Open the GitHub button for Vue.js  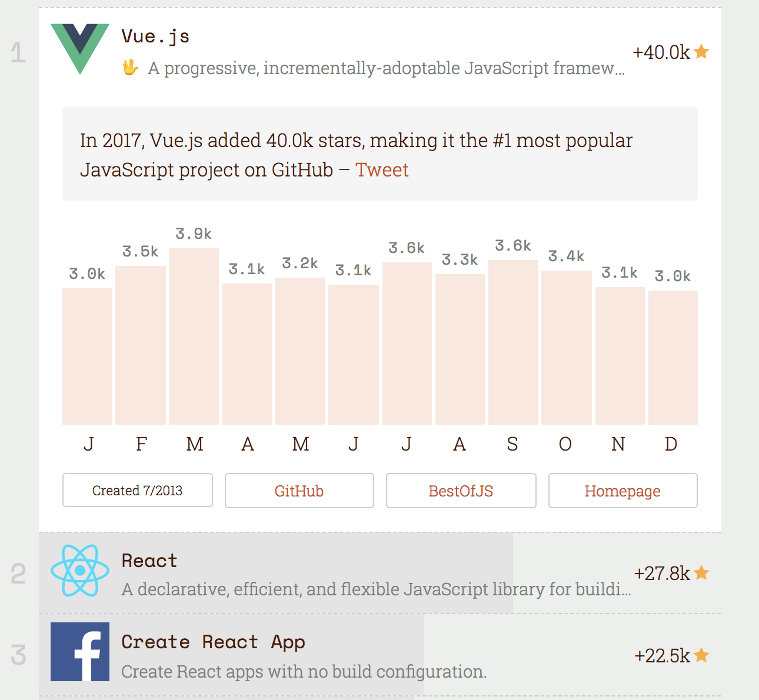[299, 491]
